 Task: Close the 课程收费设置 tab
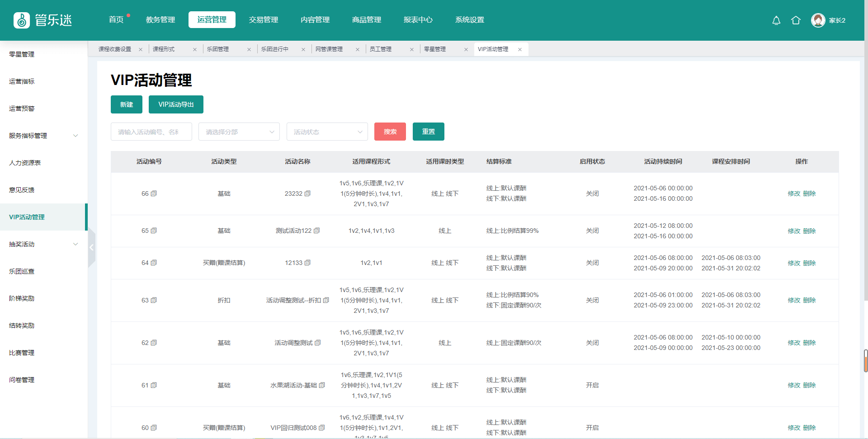pyautogui.click(x=141, y=49)
